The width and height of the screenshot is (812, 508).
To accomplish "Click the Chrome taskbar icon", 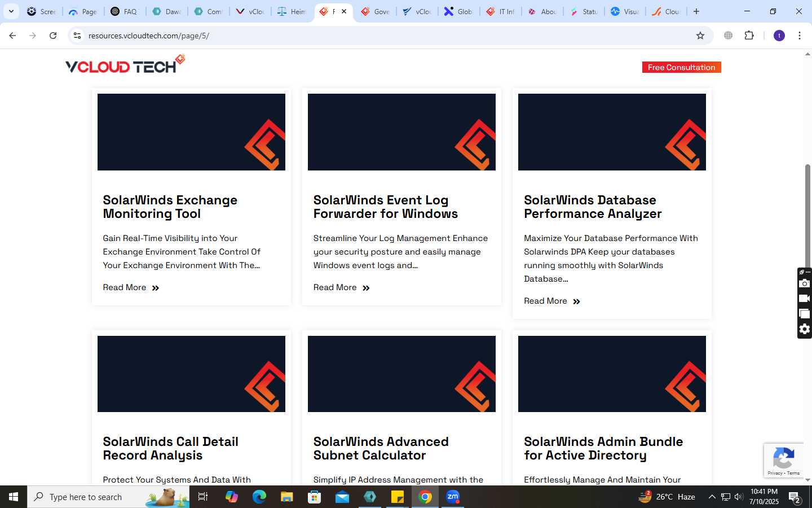I will [x=425, y=497].
